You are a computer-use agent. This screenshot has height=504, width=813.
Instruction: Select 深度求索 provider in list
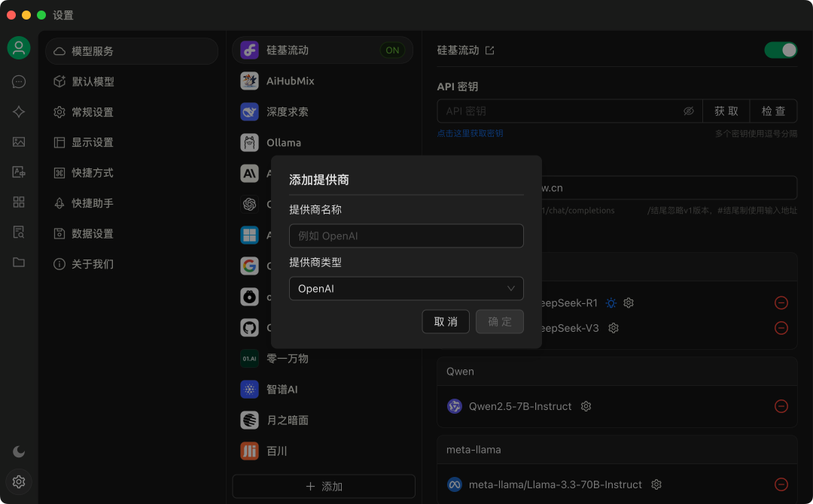pyautogui.click(x=322, y=112)
